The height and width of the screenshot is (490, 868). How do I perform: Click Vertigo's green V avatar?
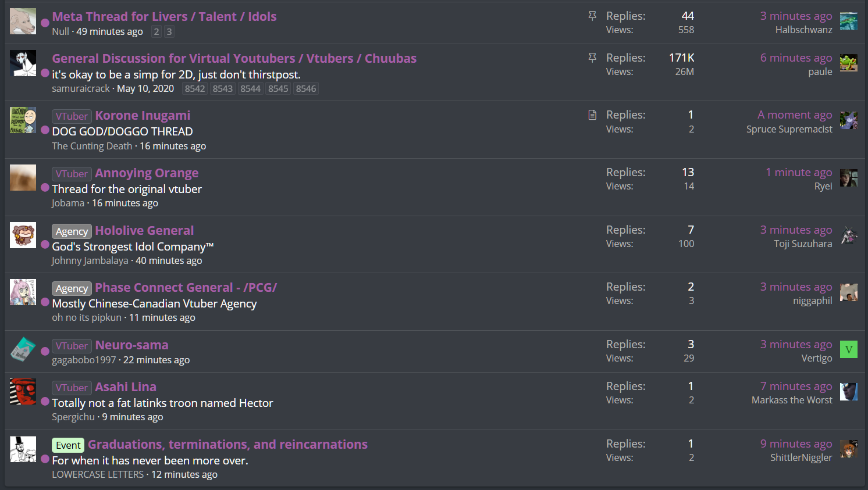point(848,349)
